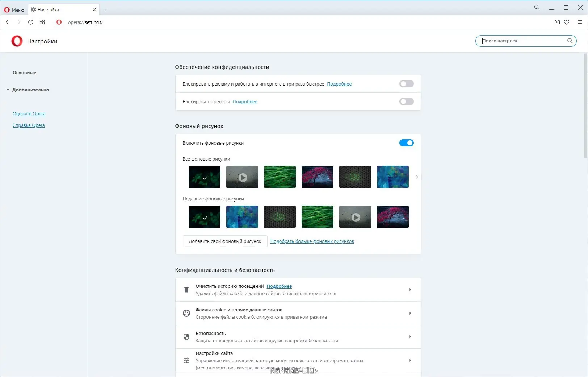Enable the ad blocking toggle

coord(406,84)
